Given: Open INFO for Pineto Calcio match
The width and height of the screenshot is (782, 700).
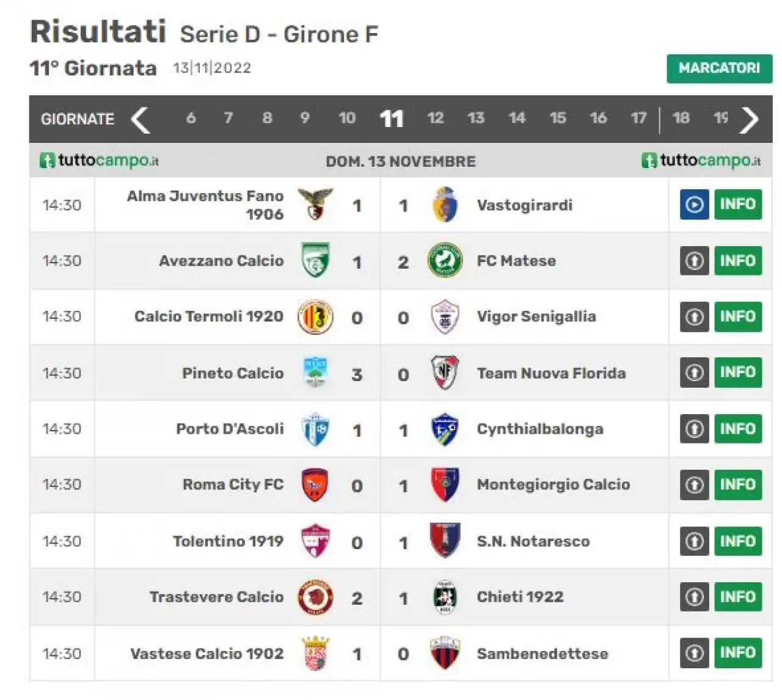Looking at the screenshot, I should (738, 373).
